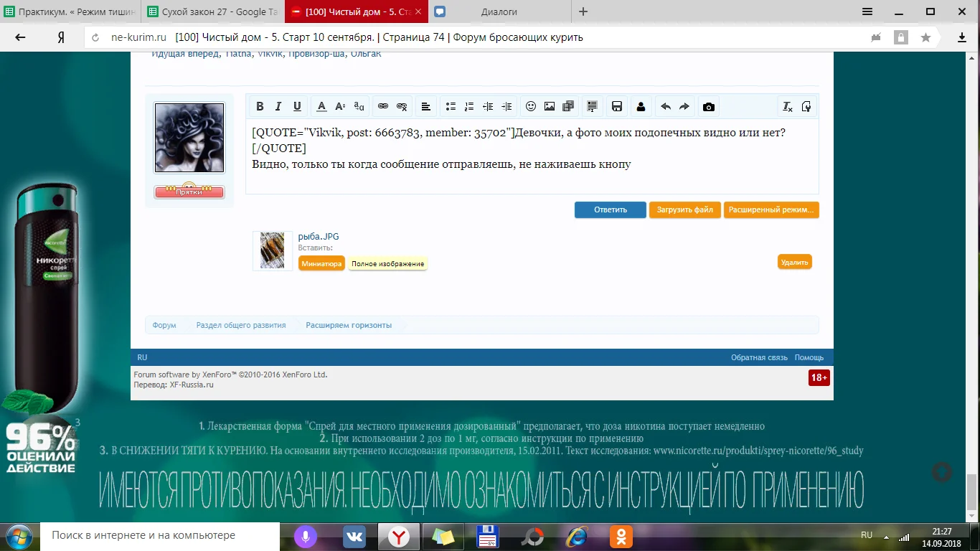980x551 pixels.
Task: Undo the last edit in the editor
Action: click(x=666, y=107)
